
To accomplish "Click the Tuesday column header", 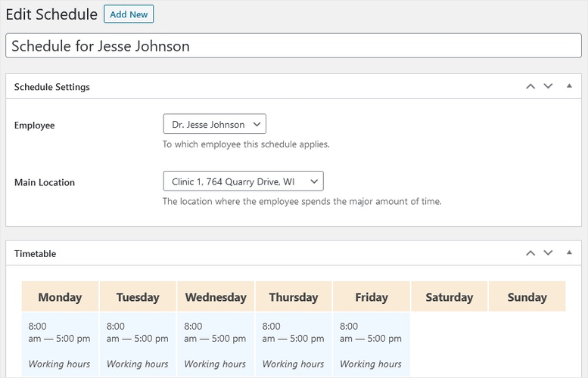I will [x=138, y=296].
